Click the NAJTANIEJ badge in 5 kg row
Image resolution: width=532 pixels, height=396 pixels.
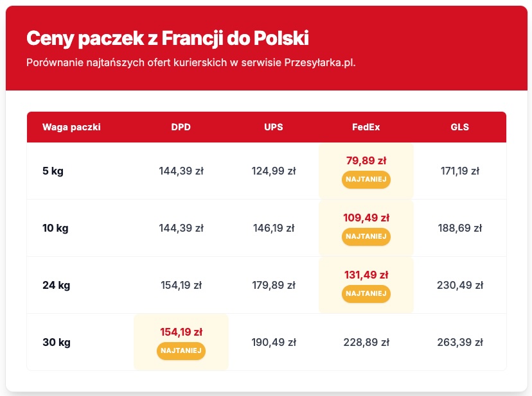pos(366,179)
